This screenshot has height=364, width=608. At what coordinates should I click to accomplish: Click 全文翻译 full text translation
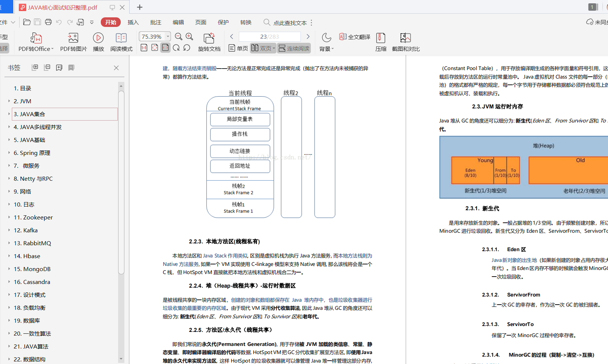tap(354, 37)
